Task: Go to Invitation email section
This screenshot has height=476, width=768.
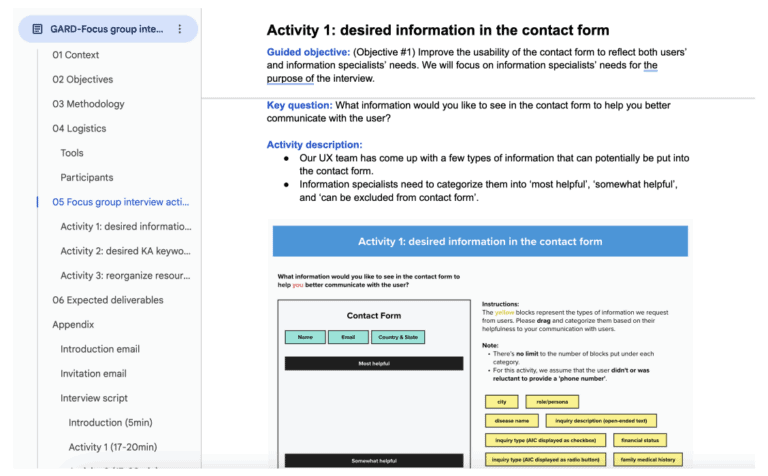Action: [94, 373]
